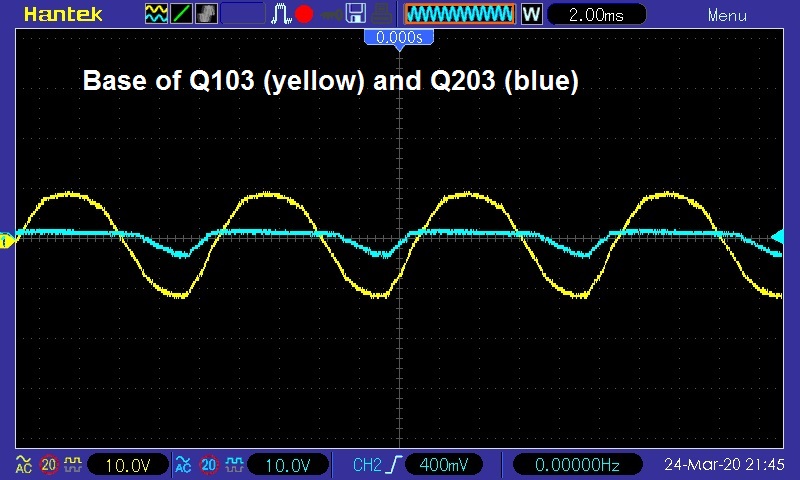Viewport: 800px width, 480px height.
Task: Click the empty status box in top toolbar
Action: tap(243, 14)
